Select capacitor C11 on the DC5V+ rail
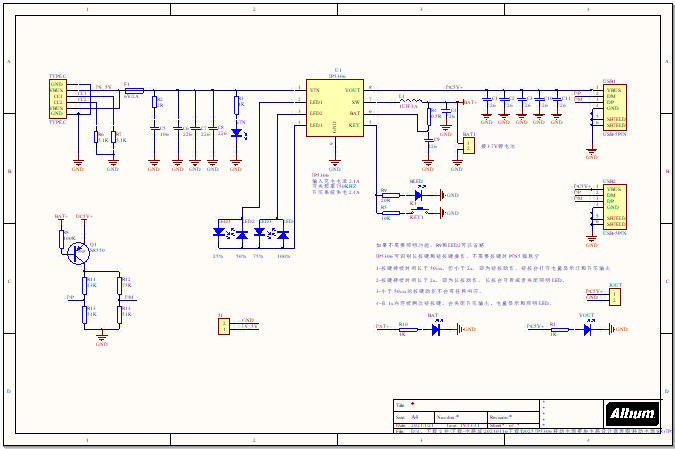The width and height of the screenshot is (675, 449). (x=557, y=99)
